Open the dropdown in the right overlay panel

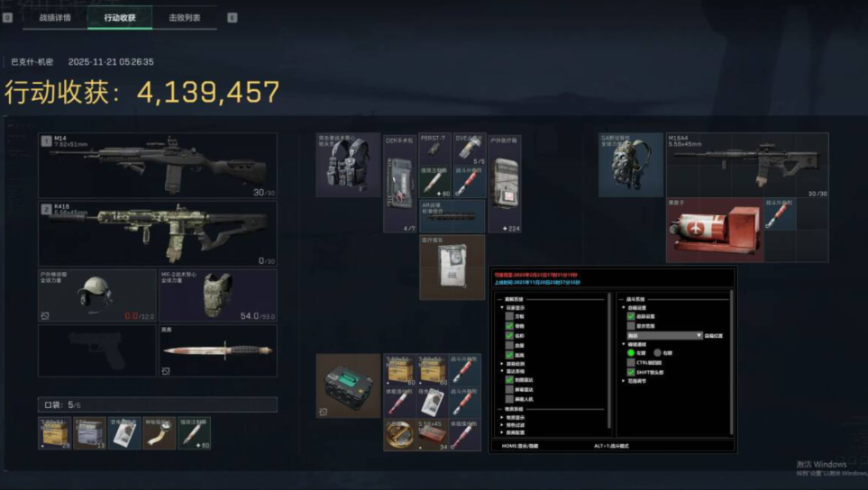pos(664,335)
